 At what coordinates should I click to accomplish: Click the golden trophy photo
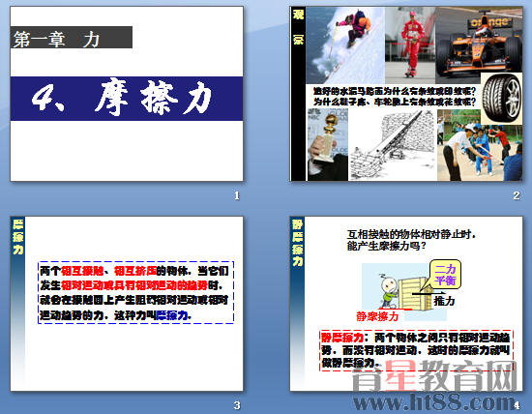327,144
